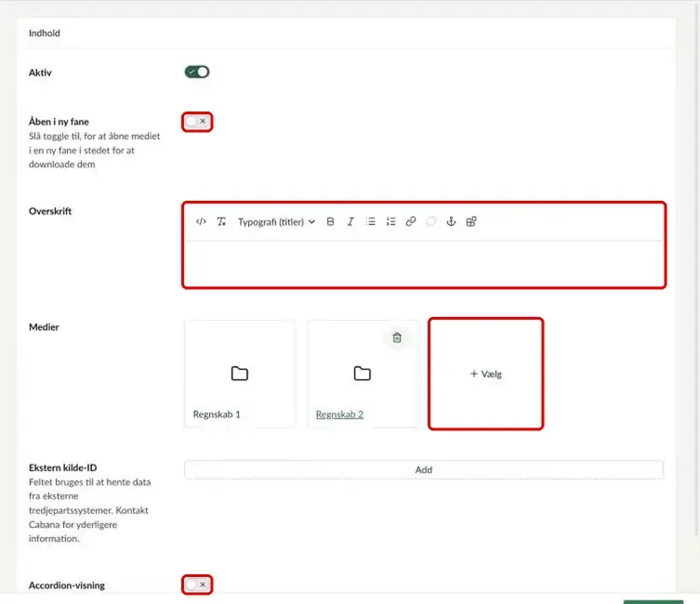700x604 pixels.
Task: Delete Regnskab 2 with trash icon
Action: pyautogui.click(x=397, y=337)
